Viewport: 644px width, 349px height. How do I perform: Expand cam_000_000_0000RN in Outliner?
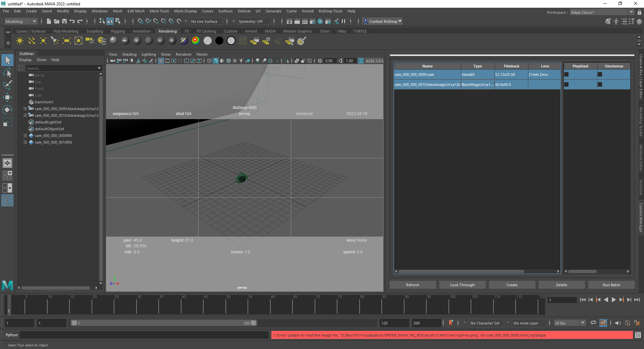(25, 136)
